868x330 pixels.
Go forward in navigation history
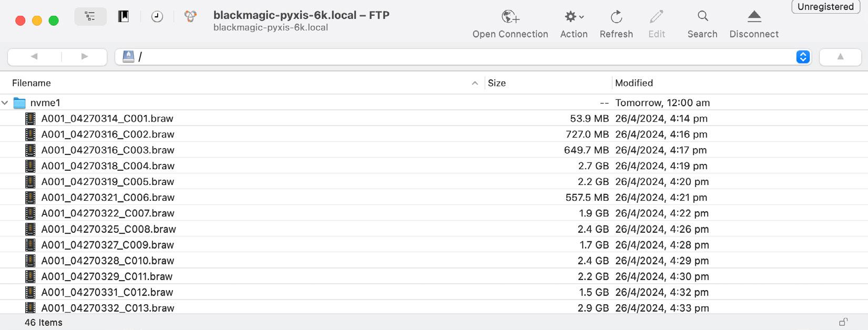click(85, 57)
